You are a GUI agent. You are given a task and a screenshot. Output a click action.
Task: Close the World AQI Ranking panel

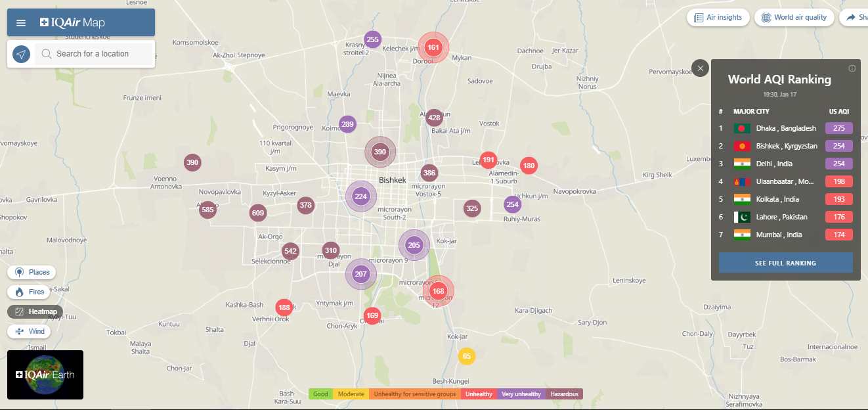pyautogui.click(x=700, y=68)
